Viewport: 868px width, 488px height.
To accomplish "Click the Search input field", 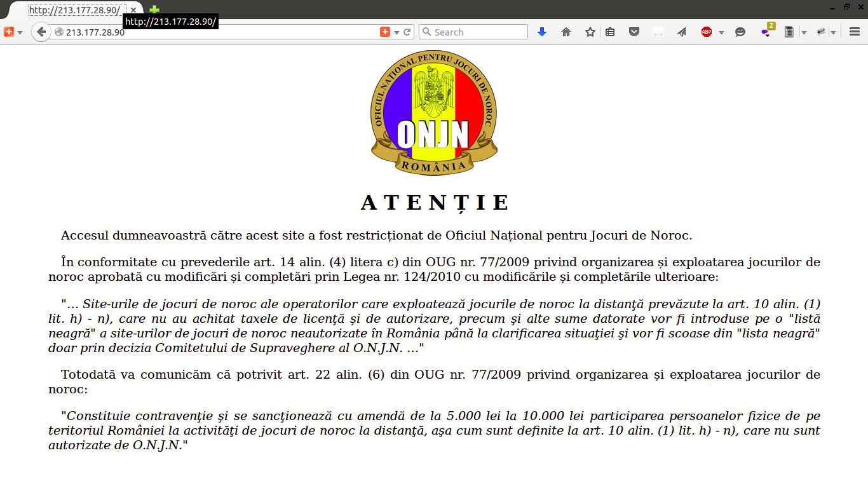I will (x=479, y=32).
